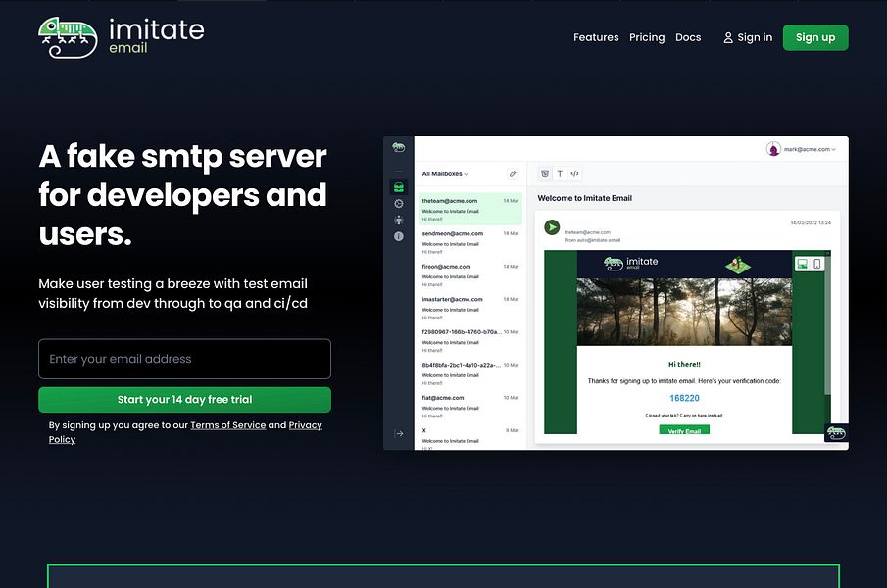The image size is (887, 588).
Task: Select the source code view icon
Action: tap(574, 174)
